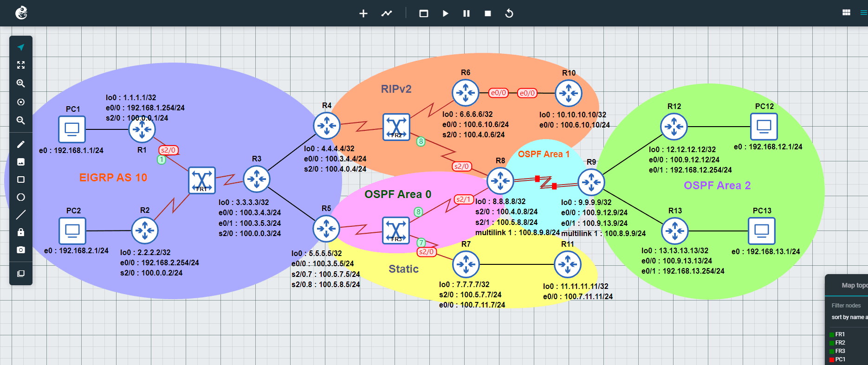Toggle the lock items padlock
Screen dimensions: 868x365
coord(21,232)
